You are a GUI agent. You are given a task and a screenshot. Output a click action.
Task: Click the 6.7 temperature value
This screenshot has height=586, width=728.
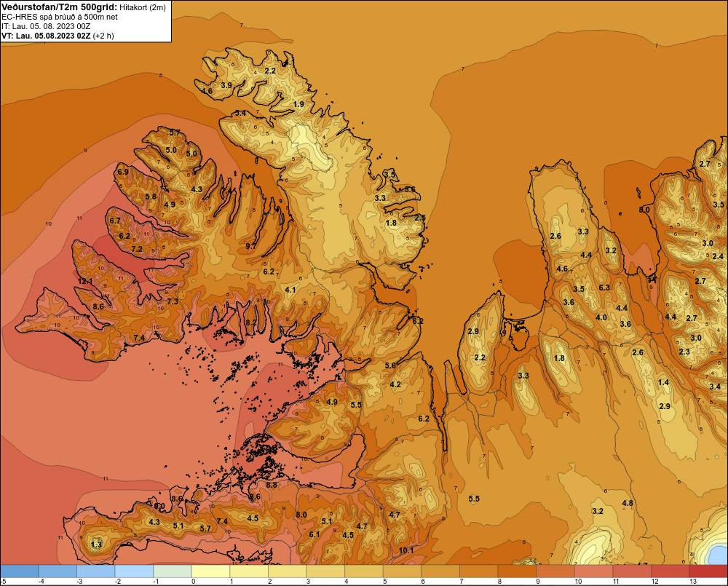(x=115, y=221)
